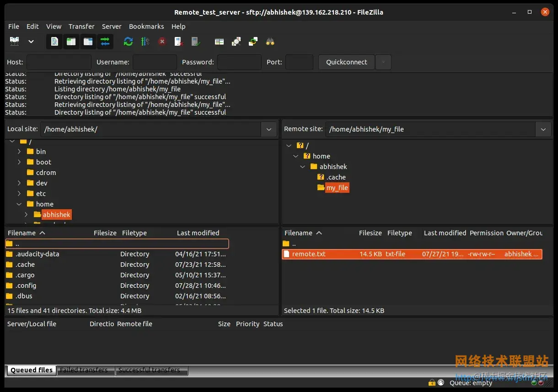558x392 pixels.
Task: Sort the queue by Priority column
Action: click(247, 324)
